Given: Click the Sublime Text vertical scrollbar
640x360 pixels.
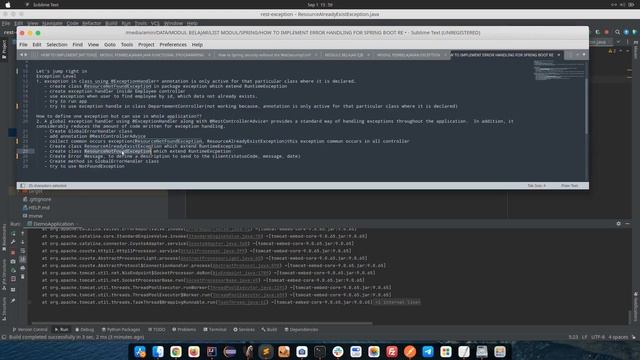Looking at the screenshot, I should tap(587, 106).
